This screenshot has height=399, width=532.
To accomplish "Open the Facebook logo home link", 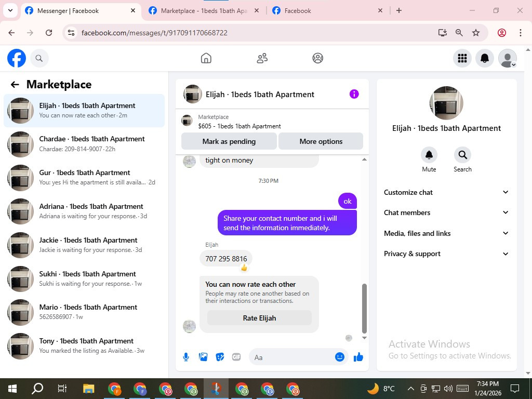I will (16, 58).
